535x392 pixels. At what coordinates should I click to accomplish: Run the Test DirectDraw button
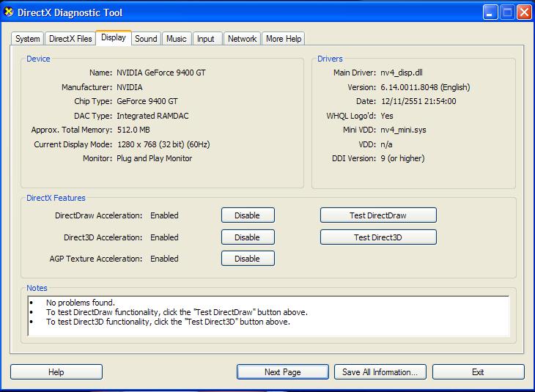tap(377, 215)
